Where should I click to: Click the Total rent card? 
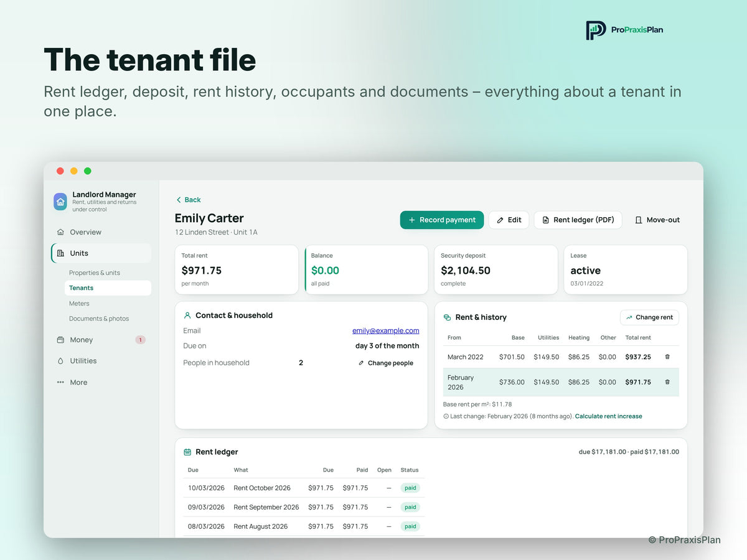[x=237, y=269]
